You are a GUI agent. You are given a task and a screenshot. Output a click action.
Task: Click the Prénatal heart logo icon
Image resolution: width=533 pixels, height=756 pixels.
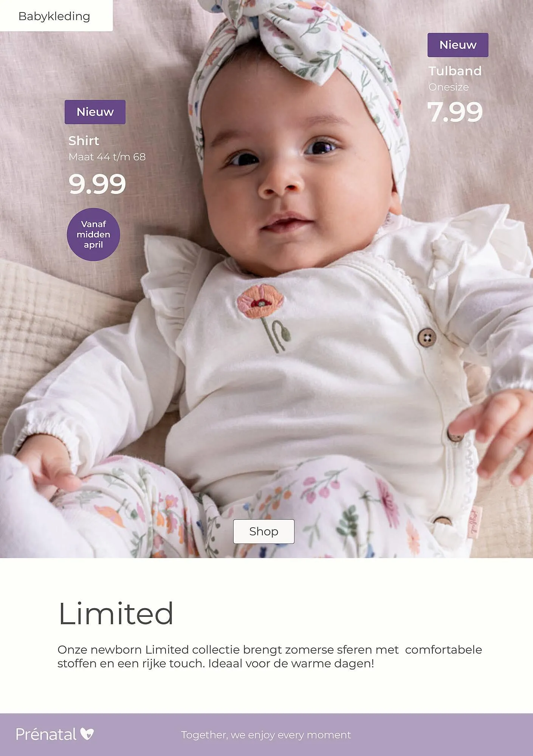(x=87, y=734)
